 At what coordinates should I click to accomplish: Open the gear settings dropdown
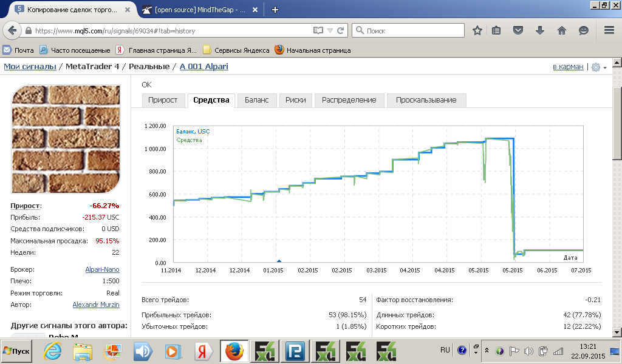coord(599,67)
